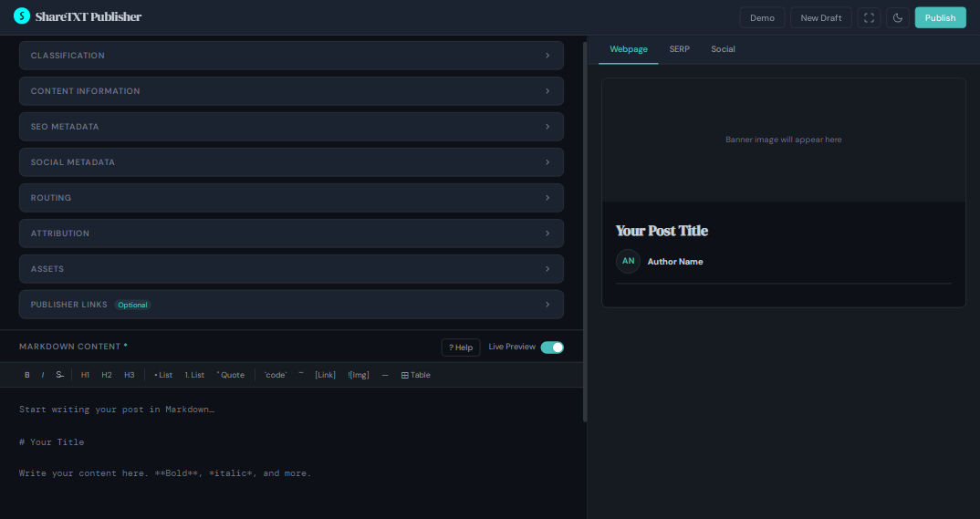
Task: Expand the Routing section
Action: pos(291,198)
